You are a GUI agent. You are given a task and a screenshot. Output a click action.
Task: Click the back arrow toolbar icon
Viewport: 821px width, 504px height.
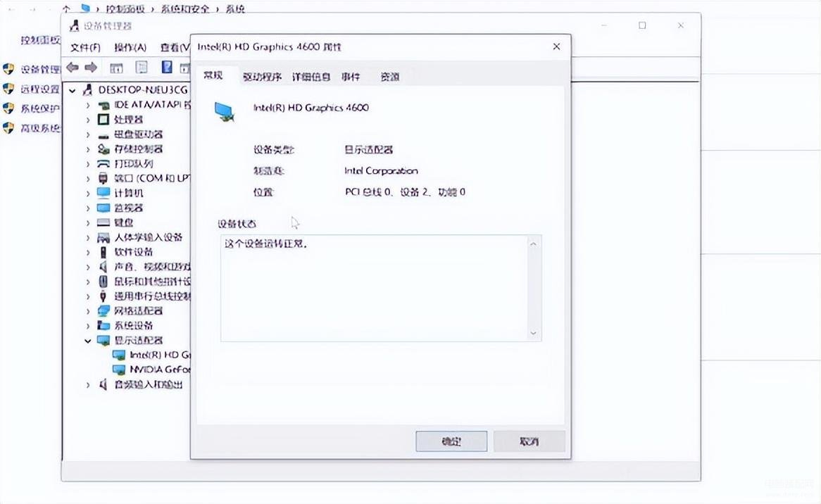point(73,67)
